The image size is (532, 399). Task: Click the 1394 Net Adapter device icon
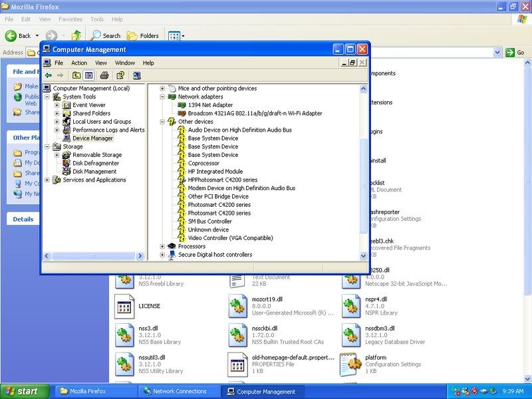pos(182,105)
